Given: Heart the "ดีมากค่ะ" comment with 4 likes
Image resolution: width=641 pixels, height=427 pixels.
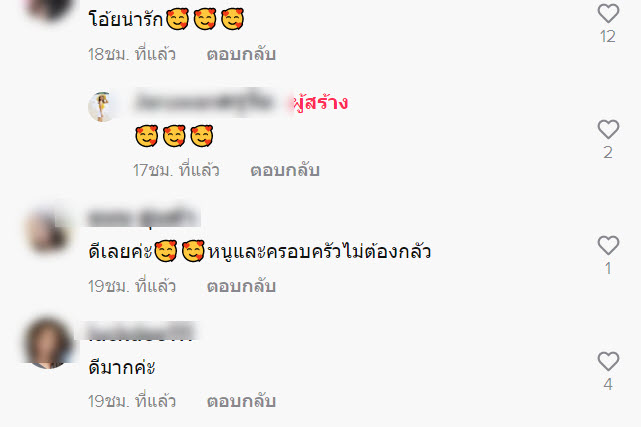Looking at the screenshot, I should pyautogui.click(x=608, y=361).
